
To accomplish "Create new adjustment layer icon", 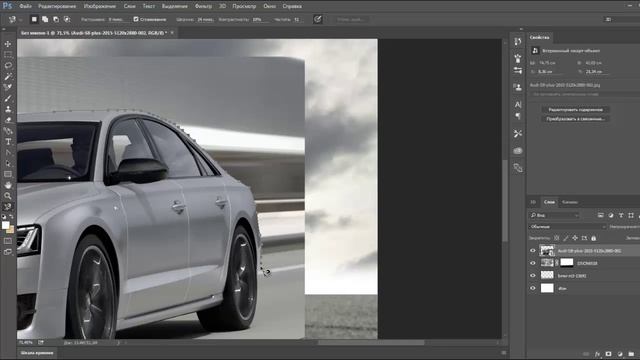I will pyautogui.click(x=620, y=354).
